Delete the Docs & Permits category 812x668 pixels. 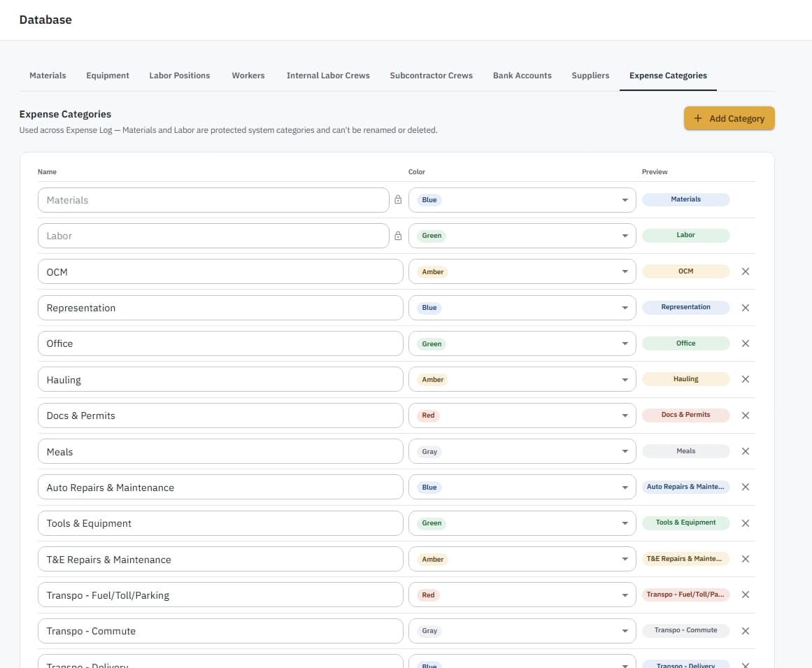tap(745, 415)
